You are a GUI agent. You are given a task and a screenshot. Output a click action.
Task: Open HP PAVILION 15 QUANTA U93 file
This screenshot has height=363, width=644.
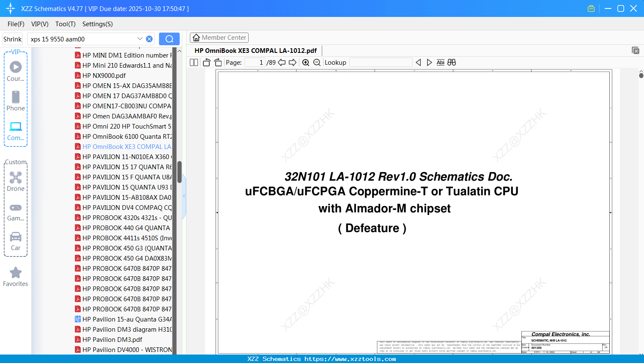tap(123, 187)
